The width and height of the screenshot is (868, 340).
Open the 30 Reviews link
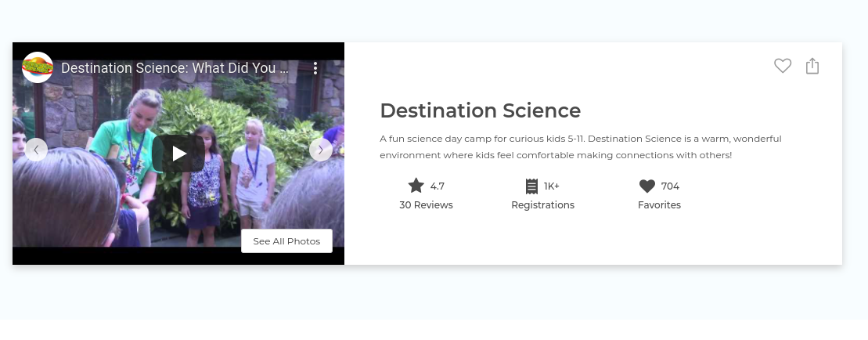pos(426,205)
